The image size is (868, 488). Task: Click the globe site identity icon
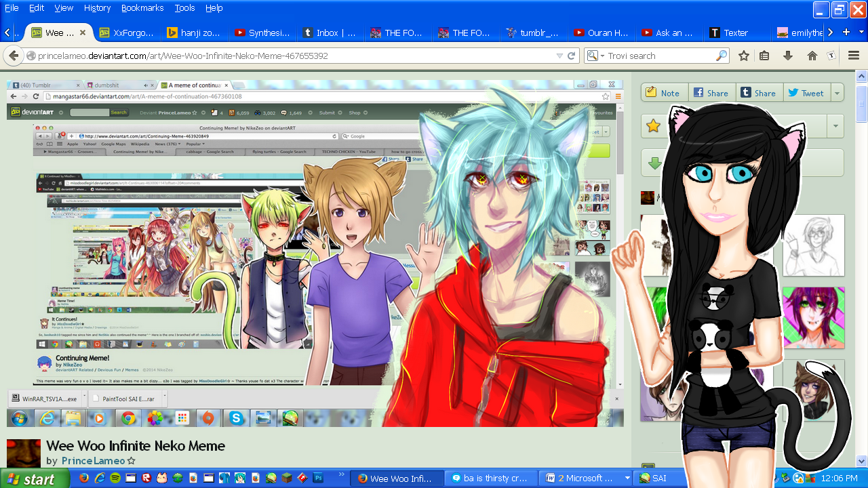click(x=31, y=56)
